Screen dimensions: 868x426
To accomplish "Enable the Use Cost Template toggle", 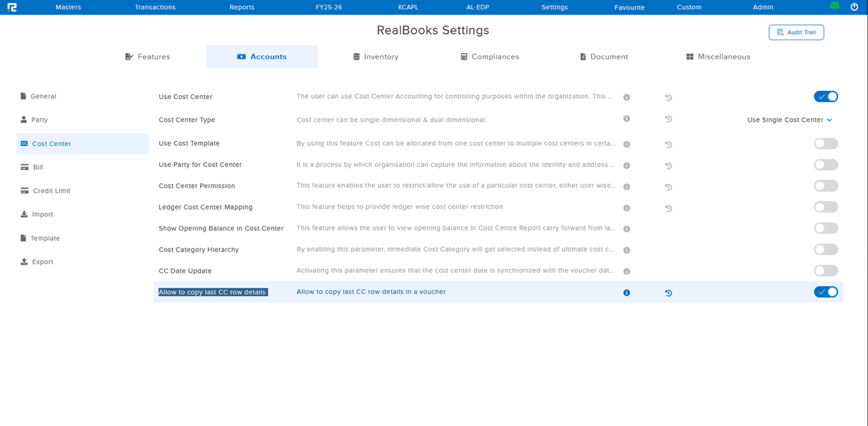I will point(826,143).
